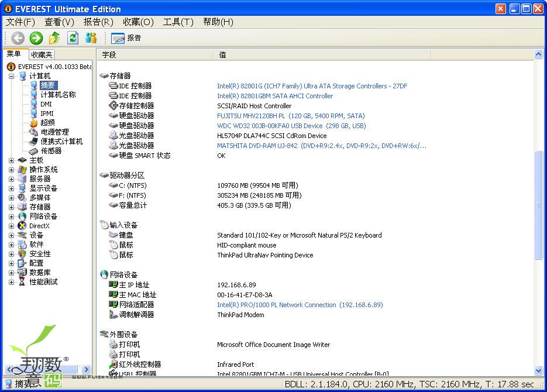Click the 主板 motherboard icon in tree

[x=22, y=160]
